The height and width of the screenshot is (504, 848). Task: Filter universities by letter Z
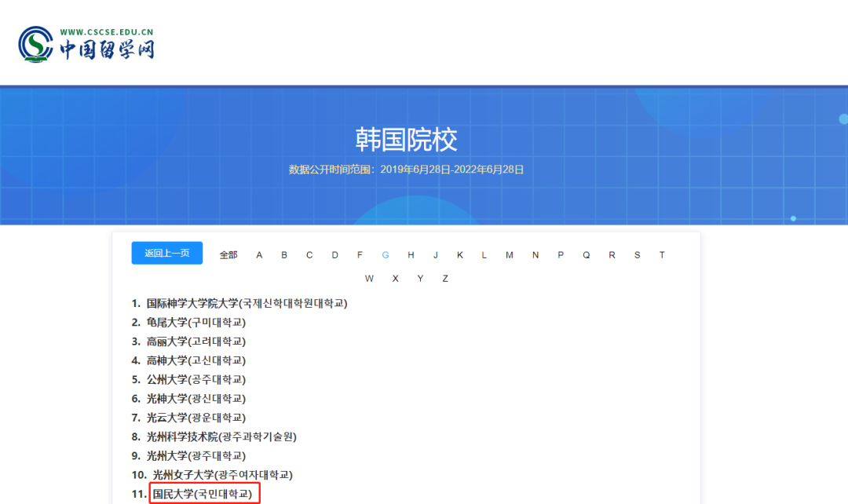[x=445, y=279]
